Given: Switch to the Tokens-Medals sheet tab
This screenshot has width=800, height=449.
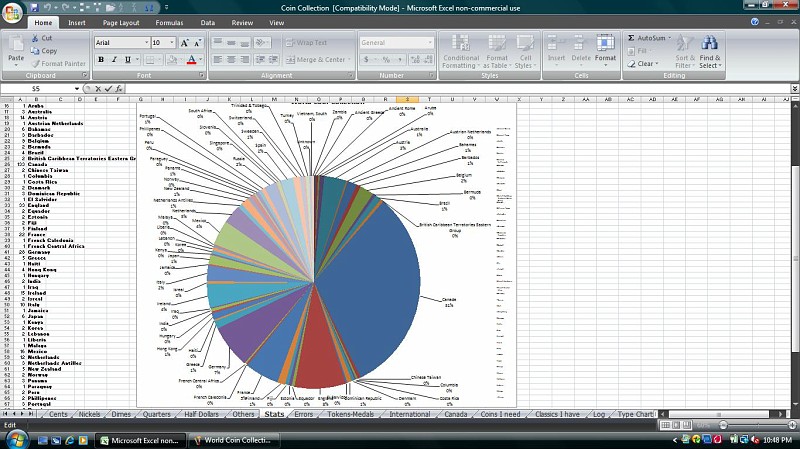Looking at the screenshot, I should click(350, 413).
